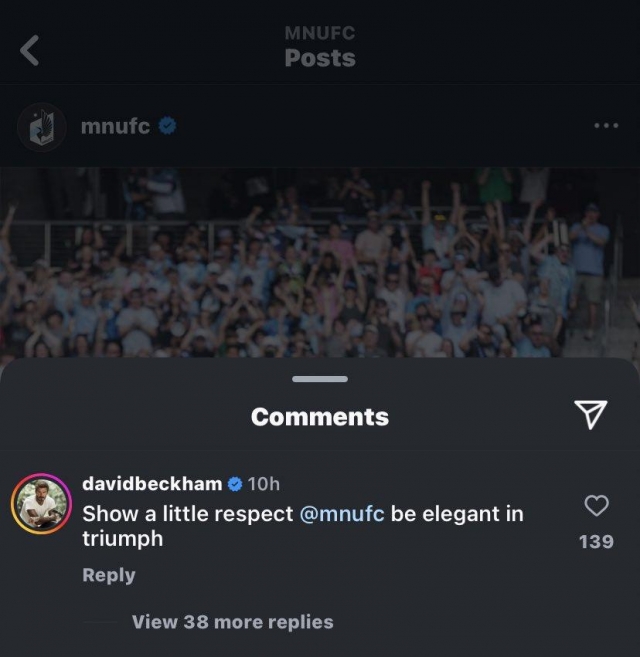This screenshot has height=657, width=640.
Task: Tap the crowd photo in the post
Action: tap(320, 263)
